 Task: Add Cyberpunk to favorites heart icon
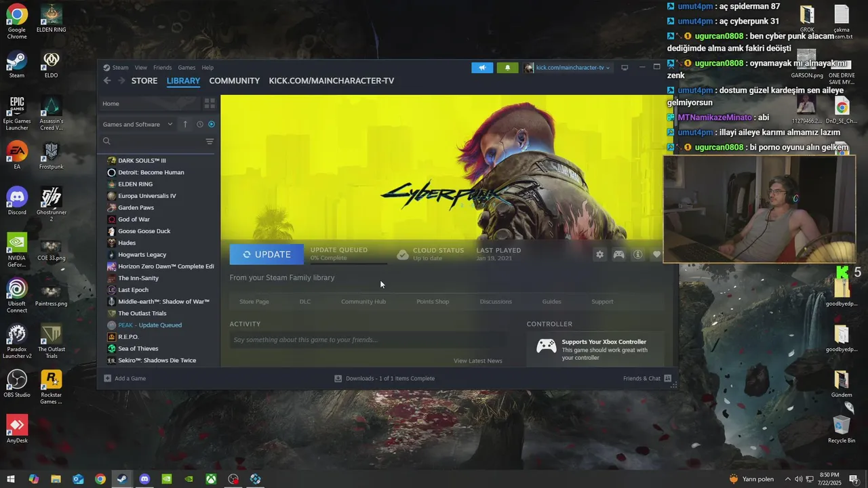click(656, 254)
